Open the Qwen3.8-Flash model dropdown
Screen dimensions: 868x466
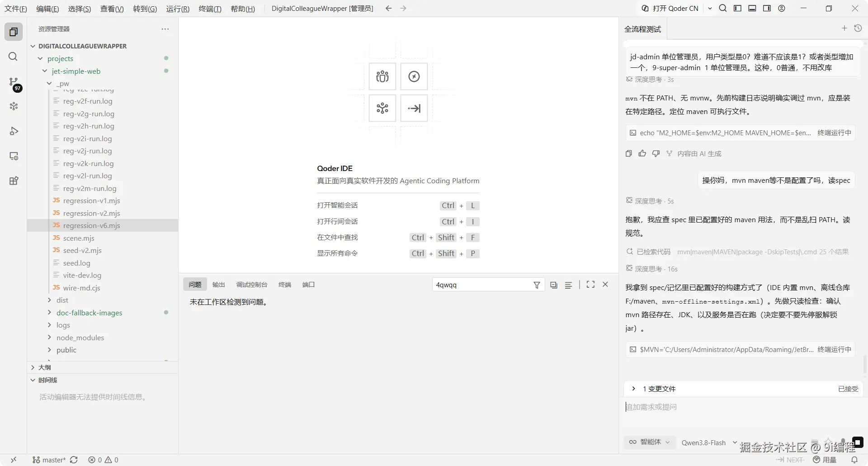[709, 442]
